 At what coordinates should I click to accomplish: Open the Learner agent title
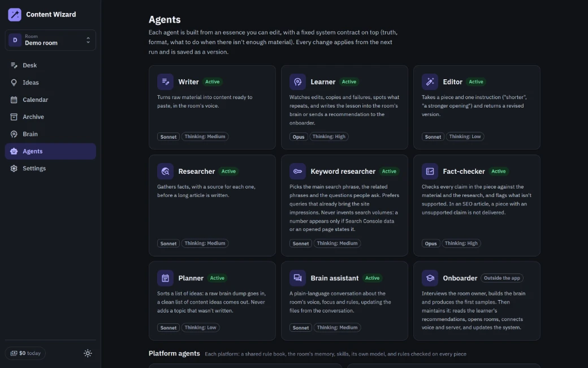point(323,82)
